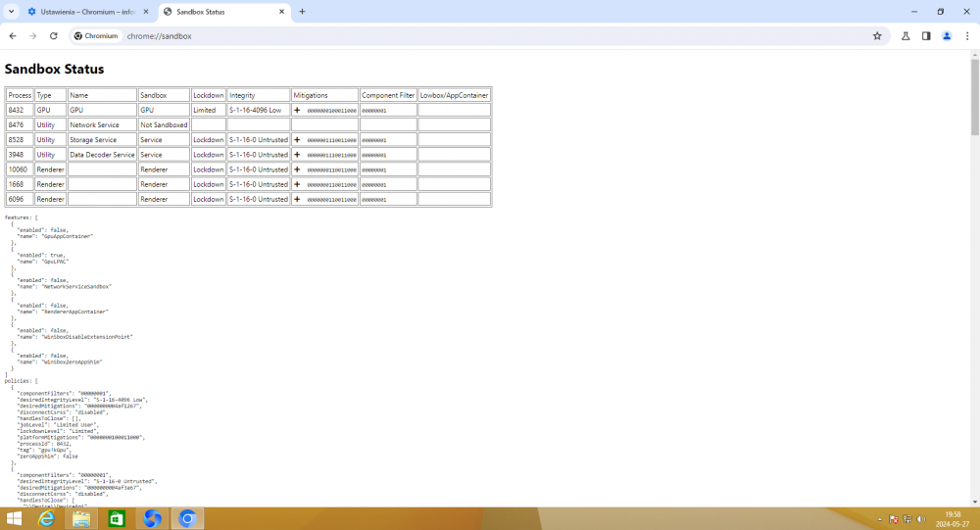This screenshot has height=530, width=980.
Task: Expand mitigations for process 8432
Action: (297, 110)
